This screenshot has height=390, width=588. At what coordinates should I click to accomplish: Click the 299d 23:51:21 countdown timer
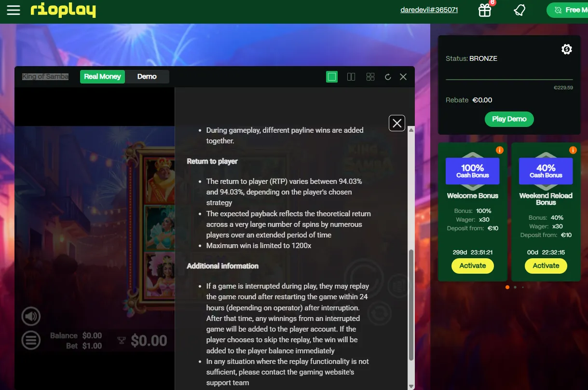click(x=473, y=252)
